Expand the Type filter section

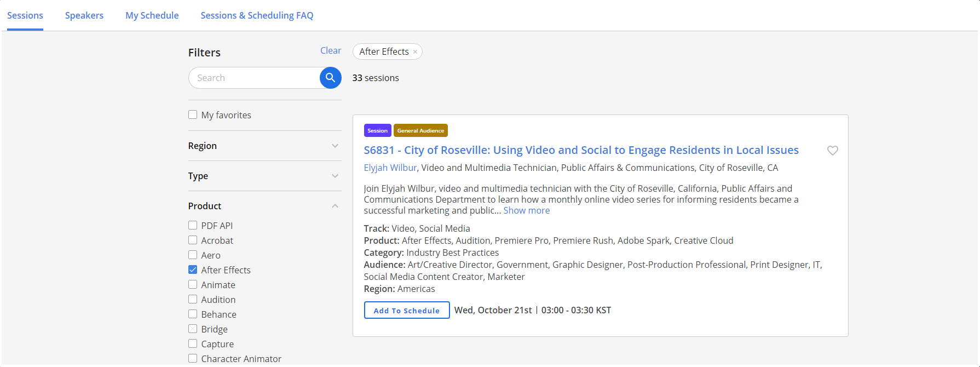264,176
